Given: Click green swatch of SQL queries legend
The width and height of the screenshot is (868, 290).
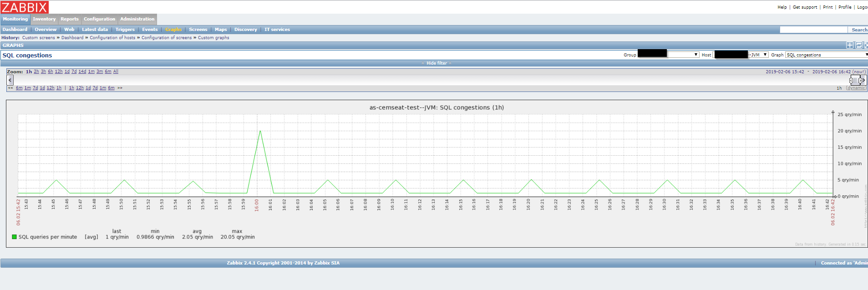Looking at the screenshot, I should click(14, 237).
